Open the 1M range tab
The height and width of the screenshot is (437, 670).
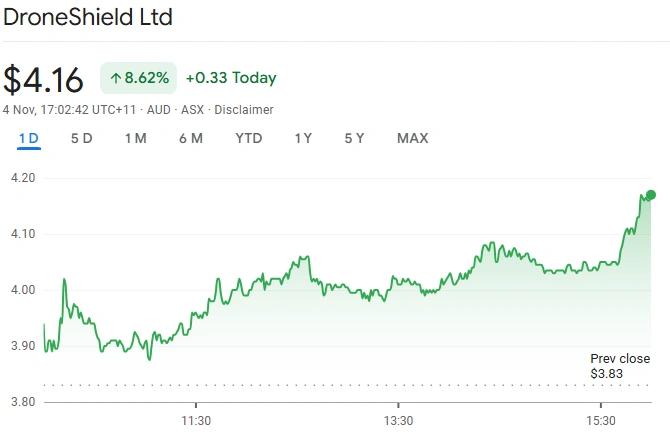pyautogui.click(x=135, y=138)
